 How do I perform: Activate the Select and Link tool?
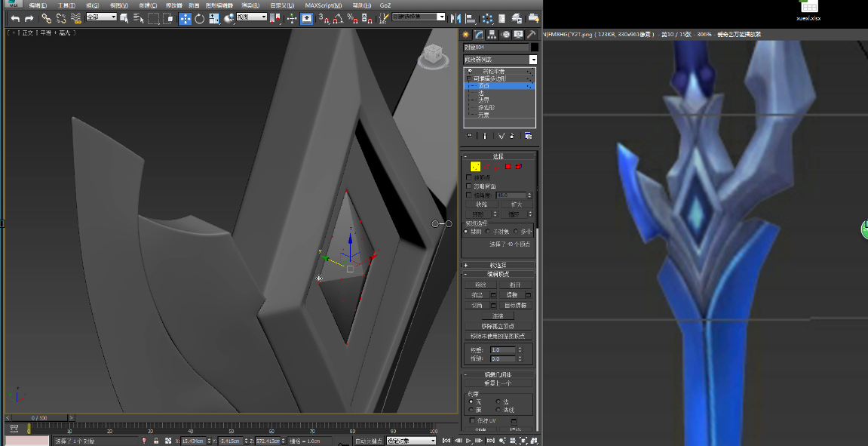[47, 18]
